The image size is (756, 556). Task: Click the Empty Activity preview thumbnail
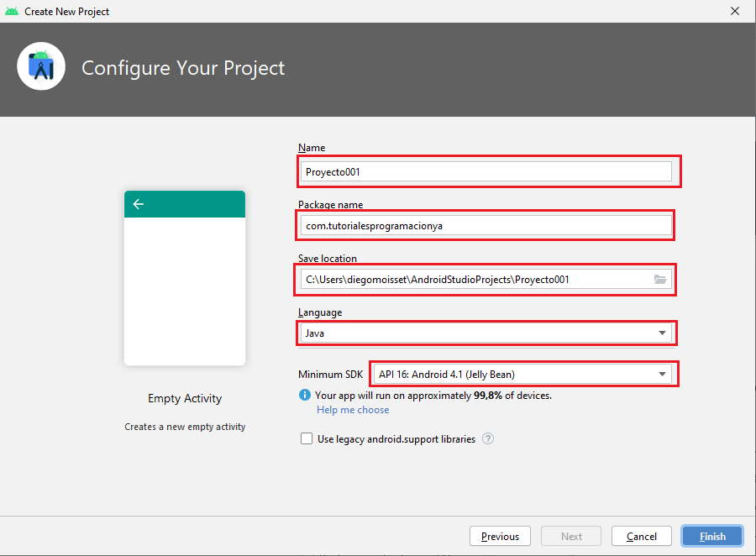click(x=185, y=278)
